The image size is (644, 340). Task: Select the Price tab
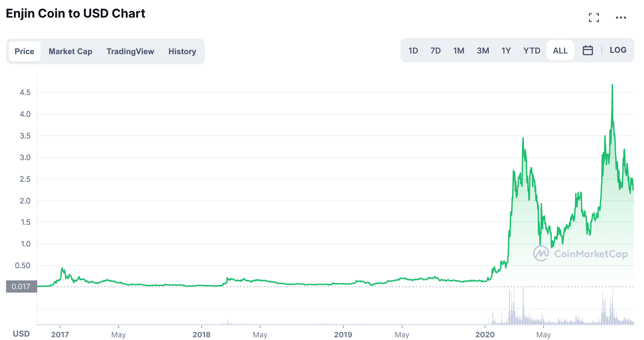[24, 51]
